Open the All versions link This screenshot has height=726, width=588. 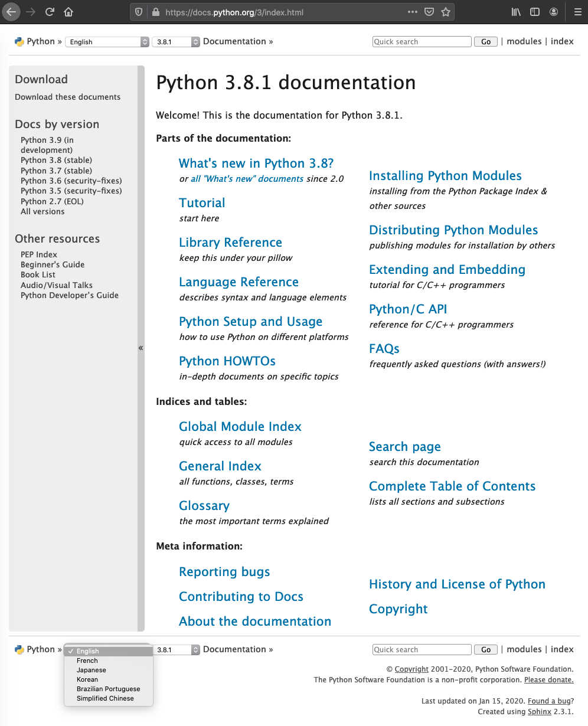pos(43,211)
